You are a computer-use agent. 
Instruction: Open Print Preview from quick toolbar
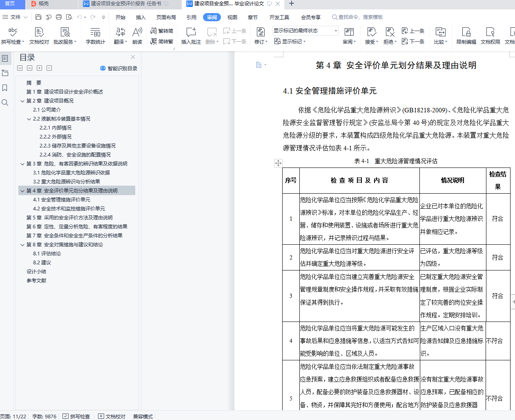pos(69,17)
